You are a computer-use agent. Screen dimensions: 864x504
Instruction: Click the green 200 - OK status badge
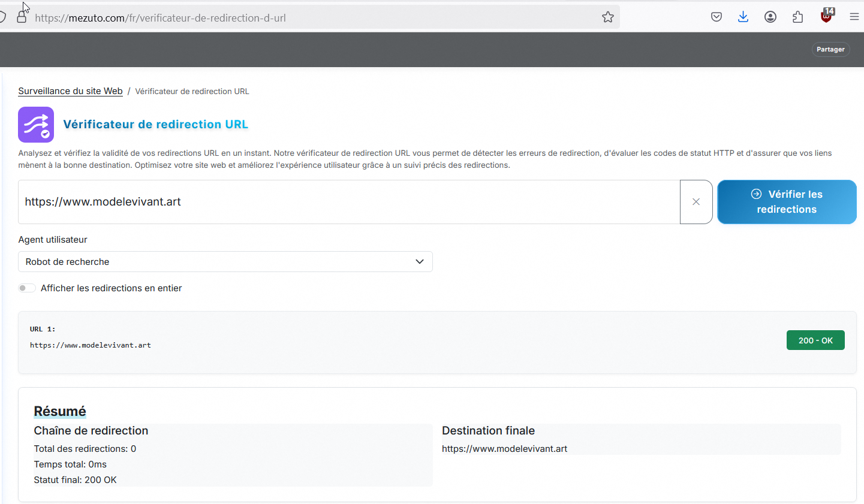point(815,340)
